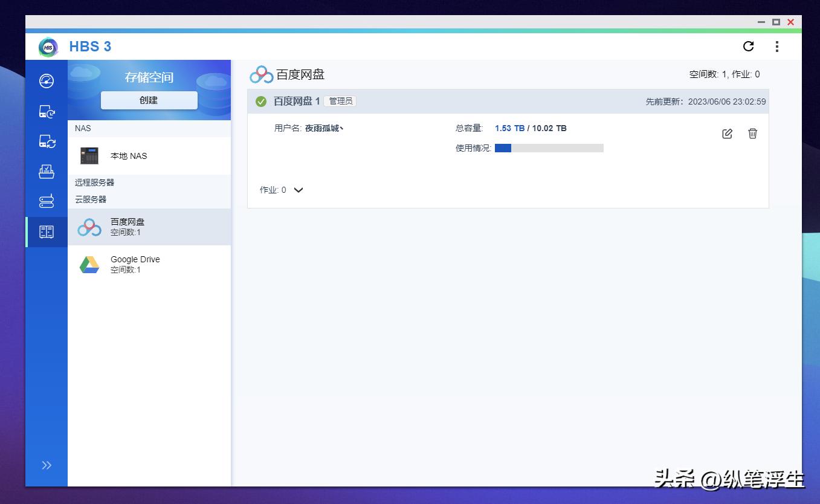
Task: Click the capacity value 1.53 TB / 10.02 TB
Action: point(531,128)
